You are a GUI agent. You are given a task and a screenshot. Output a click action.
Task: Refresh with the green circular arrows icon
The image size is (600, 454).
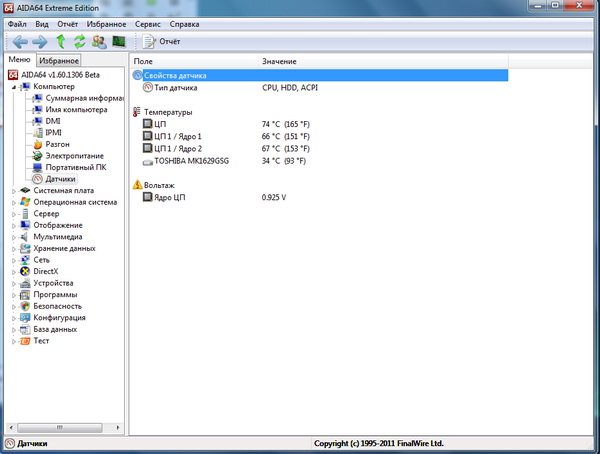(x=80, y=41)
